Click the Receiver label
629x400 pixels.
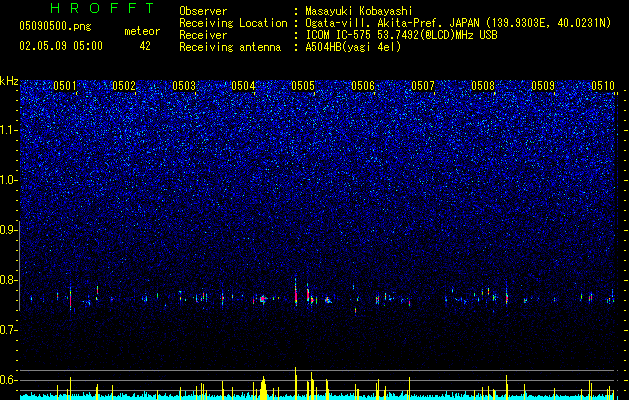(x=203, y=35)
